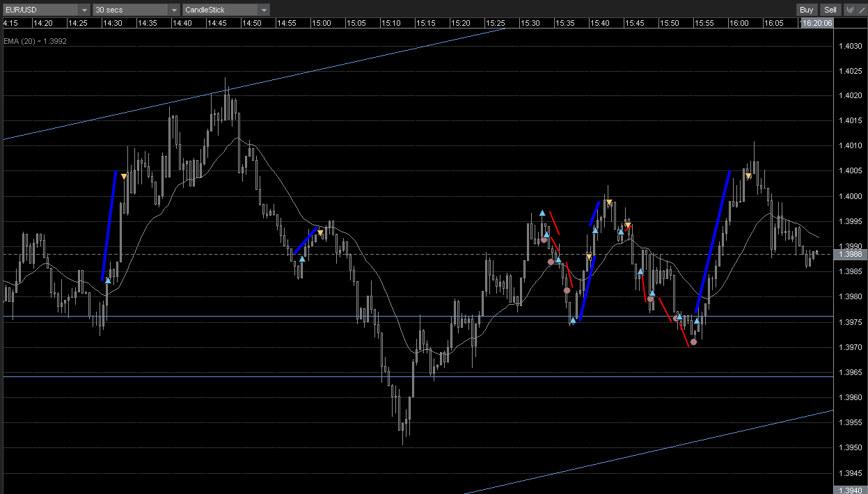
Task: Select the draw trend line tool icon
Action: tap(862, 10)
